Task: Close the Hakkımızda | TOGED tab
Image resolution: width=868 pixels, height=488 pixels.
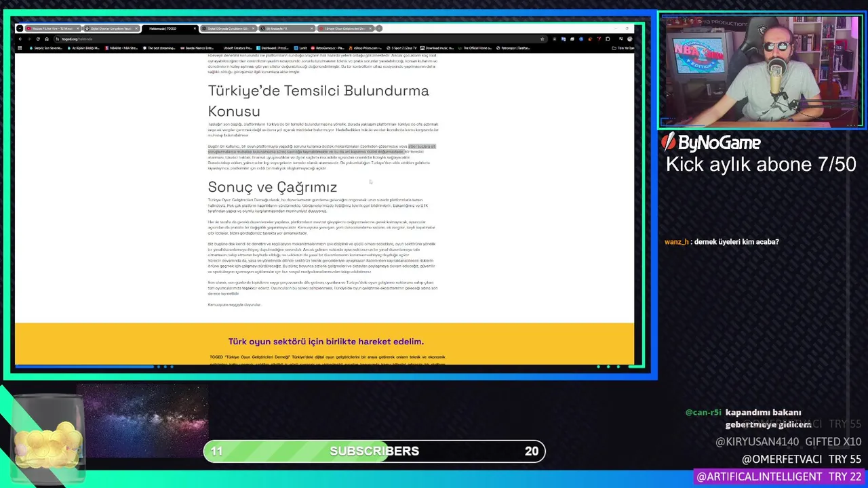Action: pos(195,28)
